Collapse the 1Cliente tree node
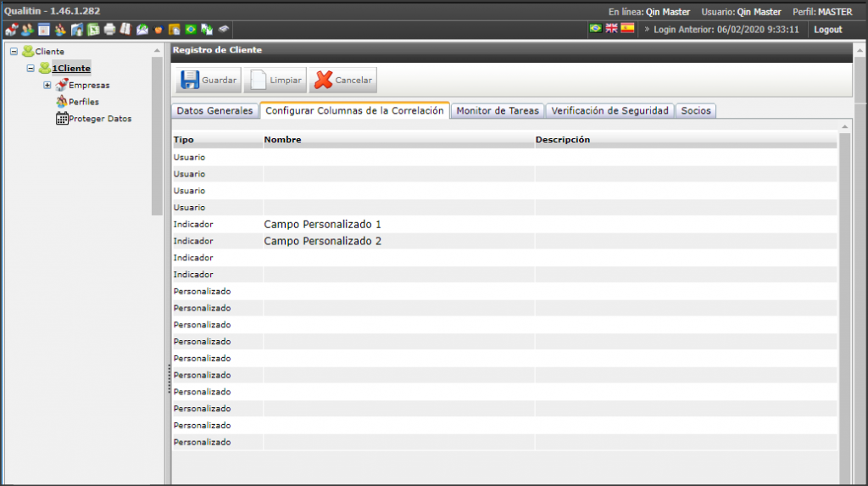The image size is (868, 486). [x=31, y=68]
